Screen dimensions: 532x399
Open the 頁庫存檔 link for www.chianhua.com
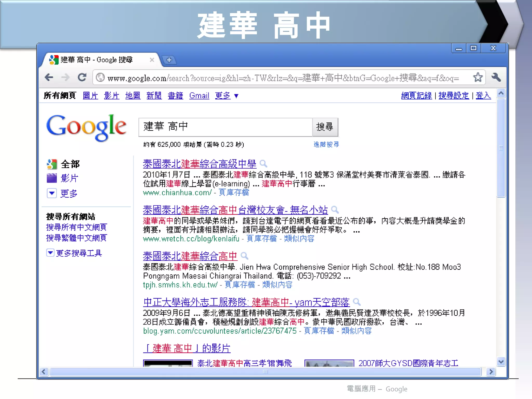pyautogui.click(x=234, y=192)
